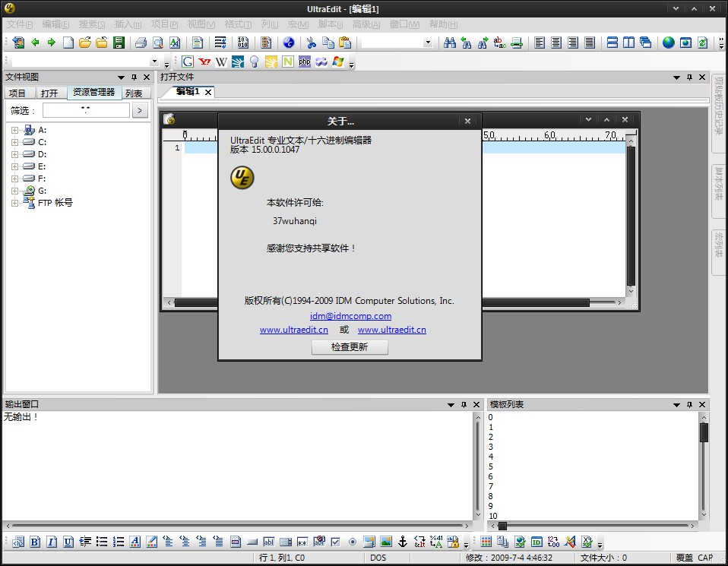This screenshot has height=566, width=728.
Task: Click the Find binoculars icon
Action: (x=449, y=43)
